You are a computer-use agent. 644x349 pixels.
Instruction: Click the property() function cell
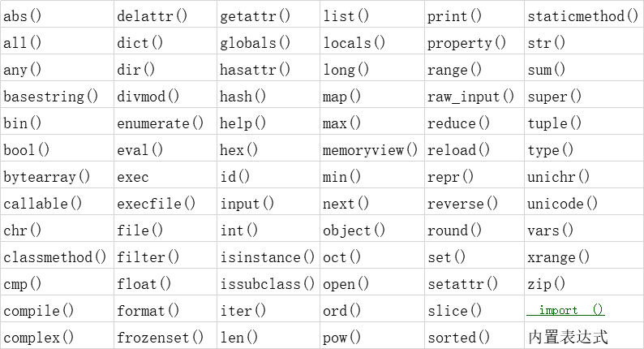[466, 43]
